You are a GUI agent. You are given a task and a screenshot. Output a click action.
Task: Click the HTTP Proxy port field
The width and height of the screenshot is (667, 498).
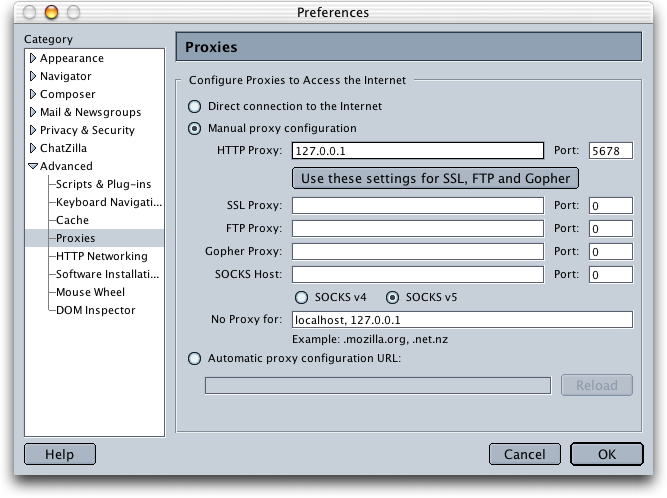[611, 151]
